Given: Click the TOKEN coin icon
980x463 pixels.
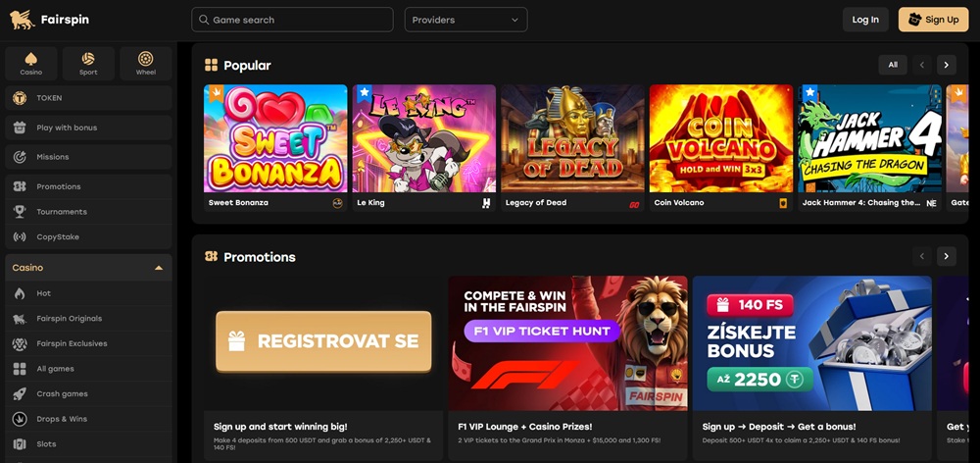Looking at the screenshot, I should [x=20, y=98].
